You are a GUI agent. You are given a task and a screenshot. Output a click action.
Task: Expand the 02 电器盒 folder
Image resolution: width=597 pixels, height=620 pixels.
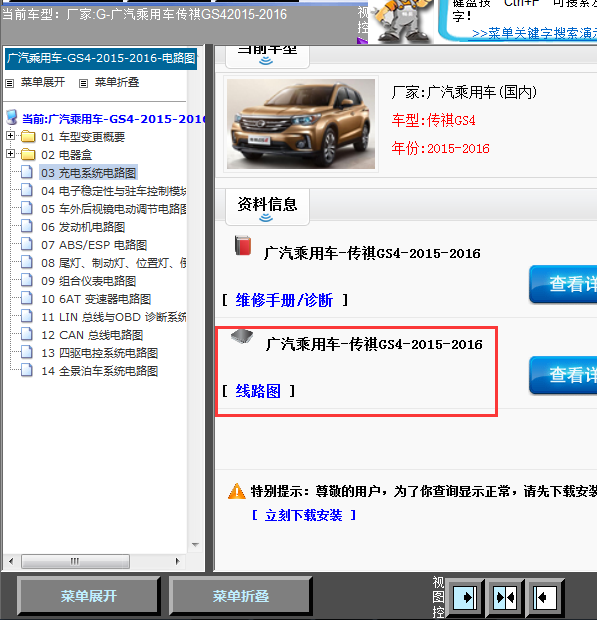pos(10,154)
